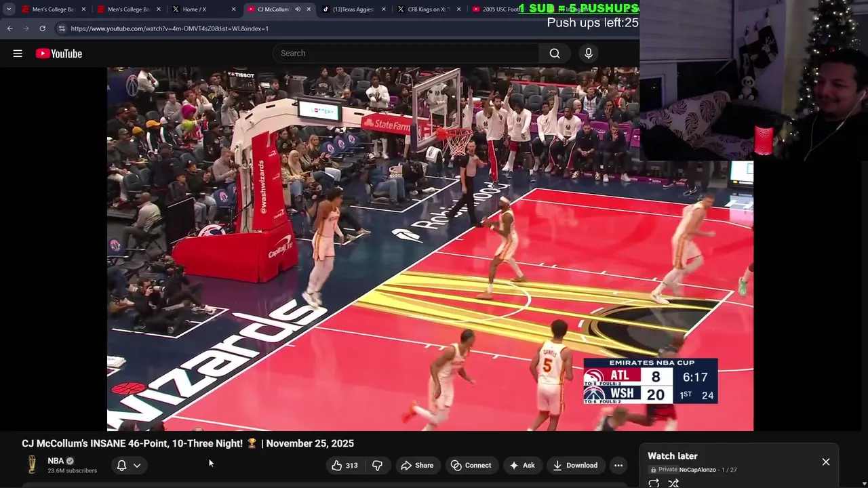Go to YouTube home via logo
Image resolution: width=868 pixels, height=488 pixels.
pyautogui.click(x=59, y=54)
